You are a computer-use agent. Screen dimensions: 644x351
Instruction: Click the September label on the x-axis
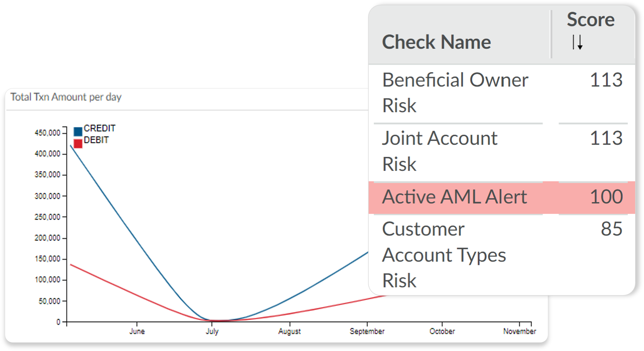click(x=367, y=331)
